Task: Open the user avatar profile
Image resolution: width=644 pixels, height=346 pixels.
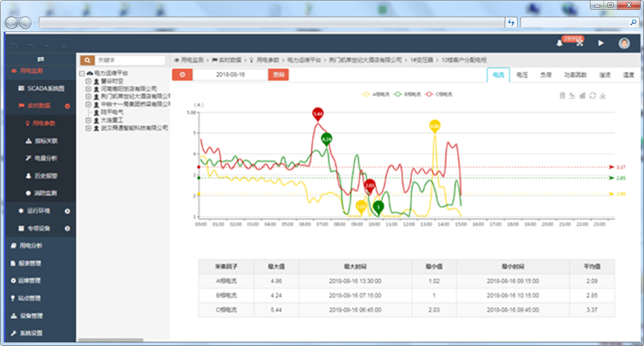Action: point(624,43)
